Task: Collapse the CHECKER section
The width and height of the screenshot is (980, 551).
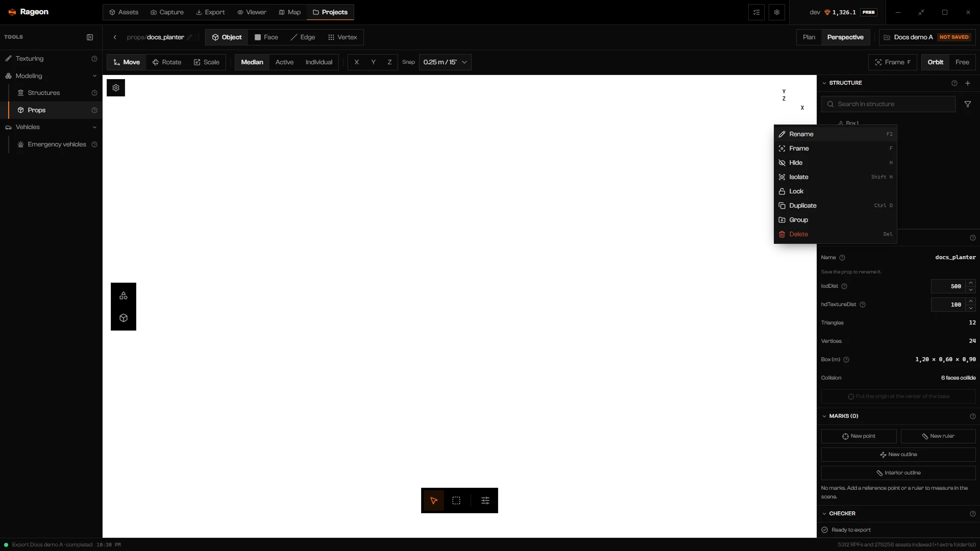Action: (x=824, y=514)
